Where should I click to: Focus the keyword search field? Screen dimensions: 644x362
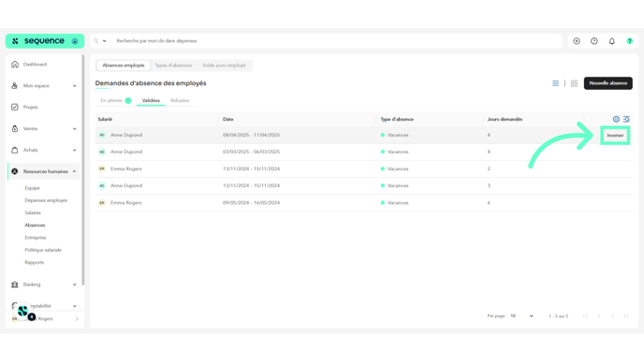pyautogui.click(x=337, y=41)
